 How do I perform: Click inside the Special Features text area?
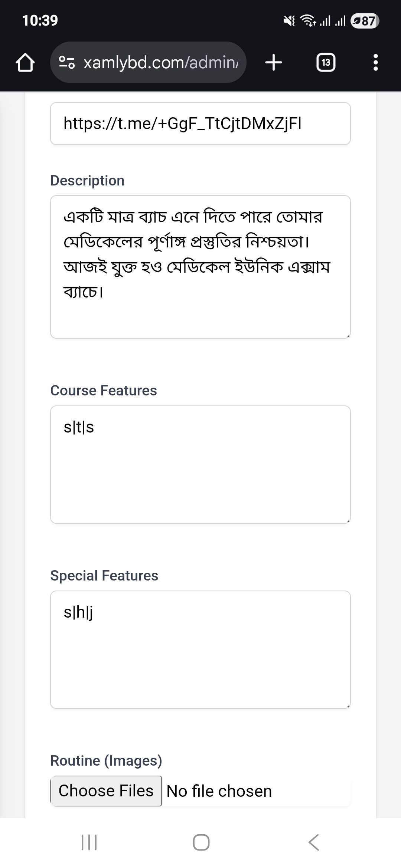tap(200, 650)
